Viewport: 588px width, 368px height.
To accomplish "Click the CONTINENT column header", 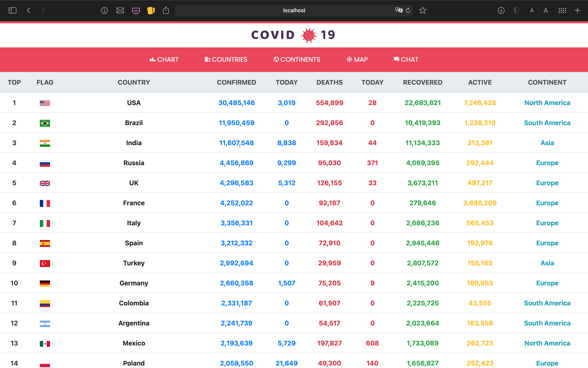I will tap(547, 82).
